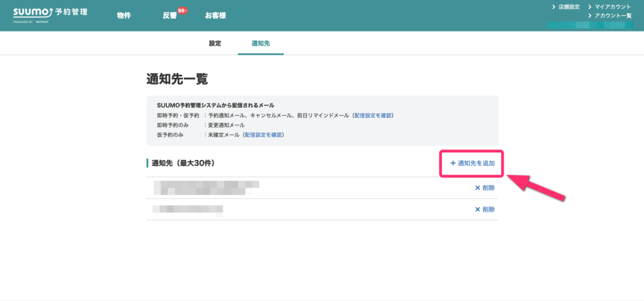
Task: Select the first blurred notification address row
Action: point(208,187)
